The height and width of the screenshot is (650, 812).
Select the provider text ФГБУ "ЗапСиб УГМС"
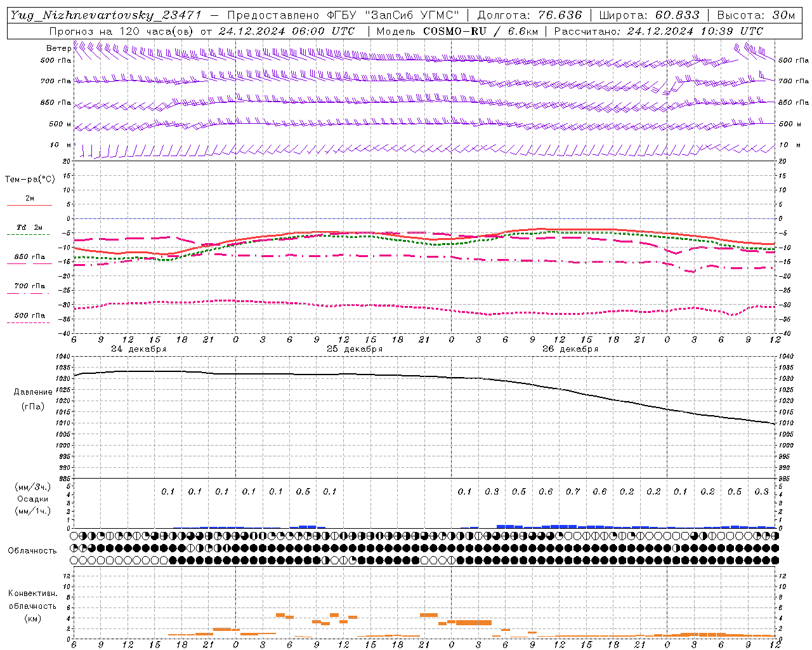393,15
